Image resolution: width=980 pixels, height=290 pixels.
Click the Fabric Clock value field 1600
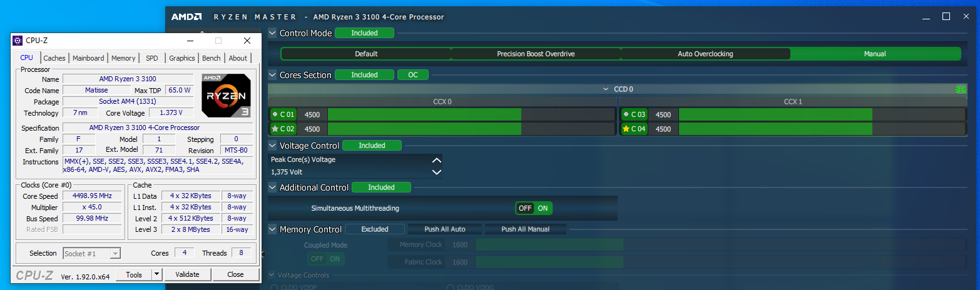pyautogui.click(x=460, y=262)
